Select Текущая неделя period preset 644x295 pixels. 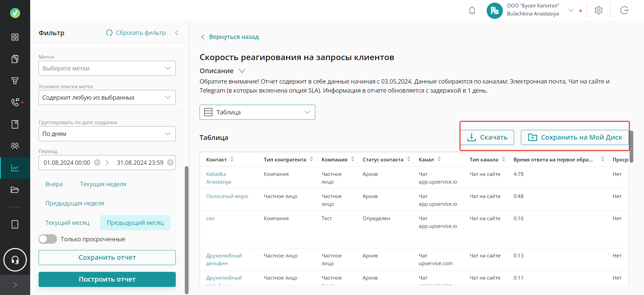103,184
